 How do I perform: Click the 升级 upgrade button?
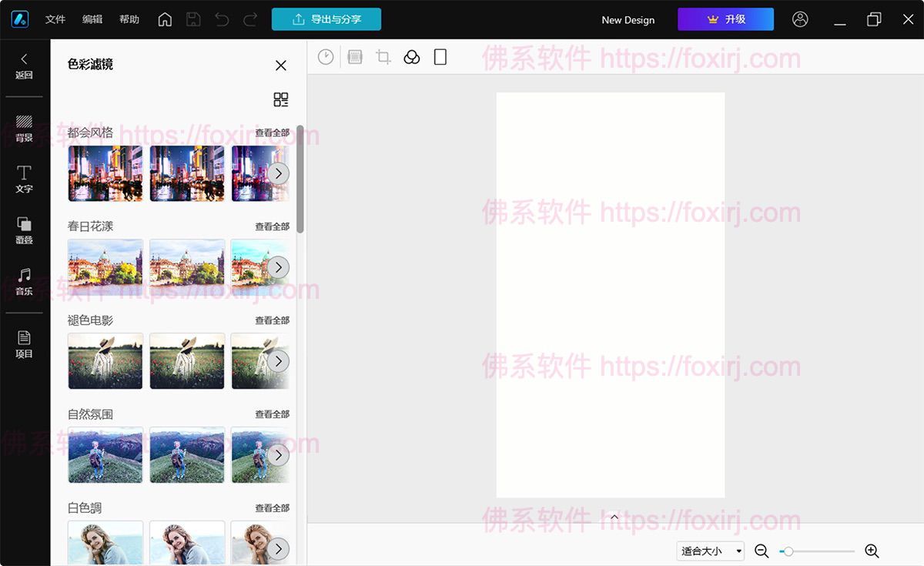coord(725,18)
